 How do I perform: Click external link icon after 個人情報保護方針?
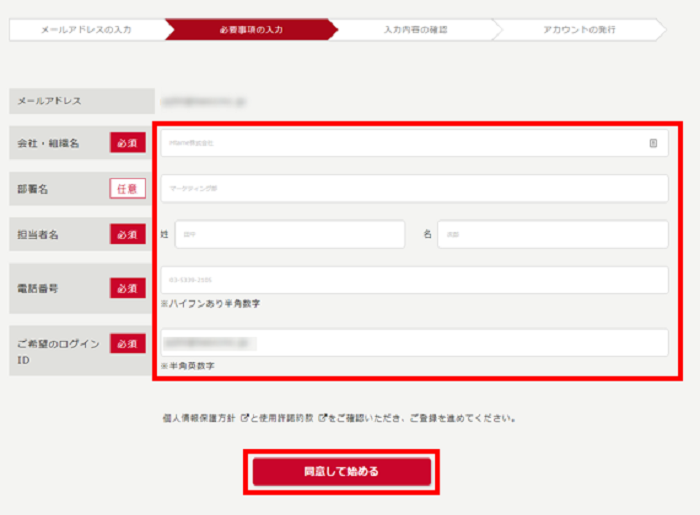245,418
